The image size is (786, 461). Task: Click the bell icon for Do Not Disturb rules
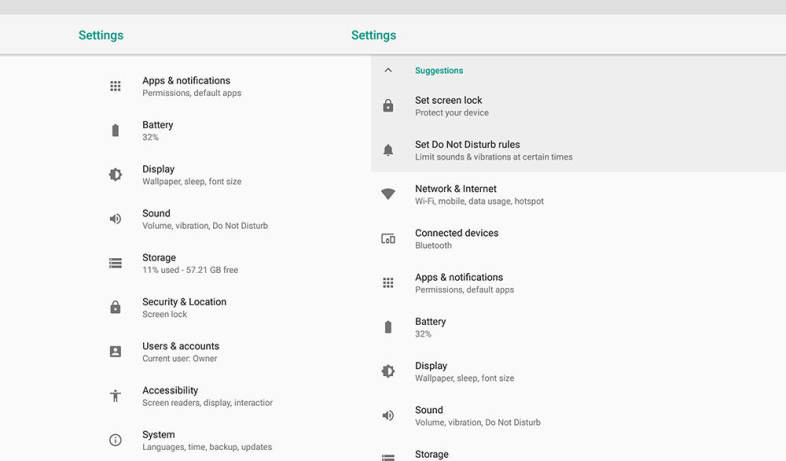[x=388, y=150]
